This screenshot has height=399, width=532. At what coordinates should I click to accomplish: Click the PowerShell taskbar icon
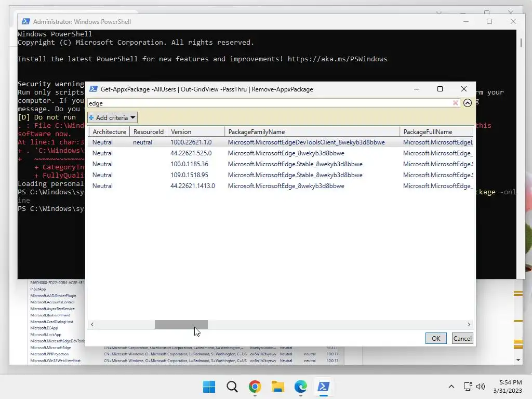[x=323, y=387]
